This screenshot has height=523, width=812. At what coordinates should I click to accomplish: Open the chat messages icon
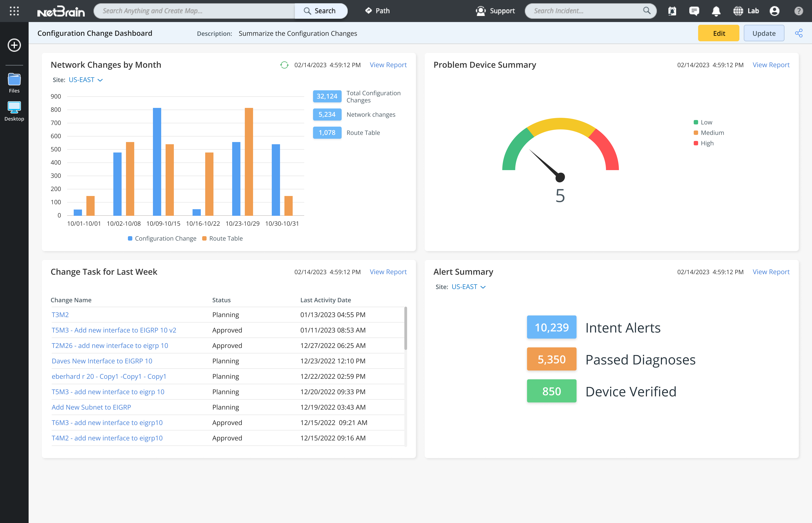pyautogui.click(x=694, y=11)
